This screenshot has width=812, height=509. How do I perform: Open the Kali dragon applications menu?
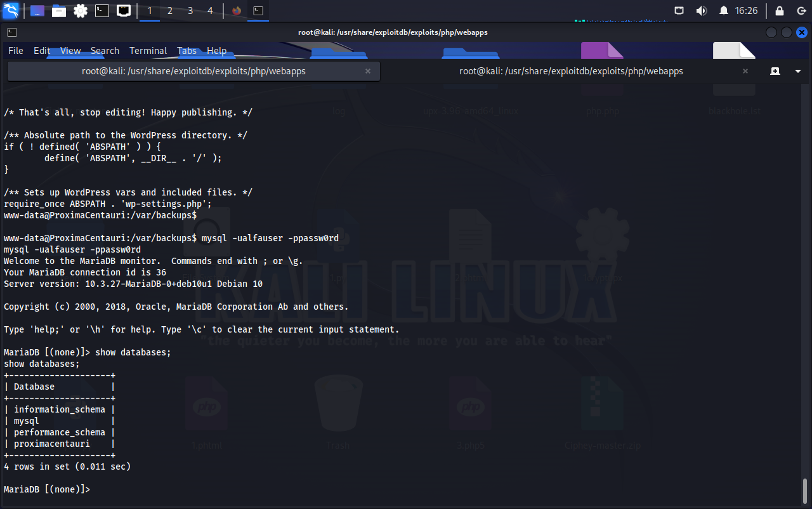click(11, 10)
